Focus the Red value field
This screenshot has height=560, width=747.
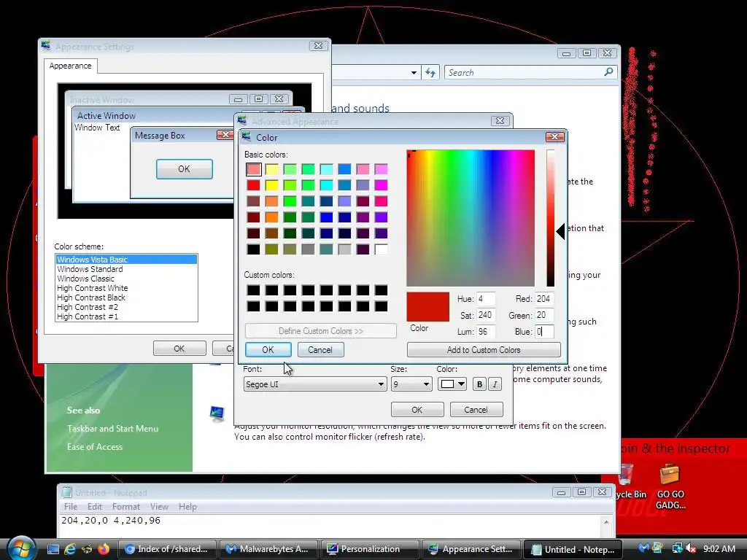(544, 298)
